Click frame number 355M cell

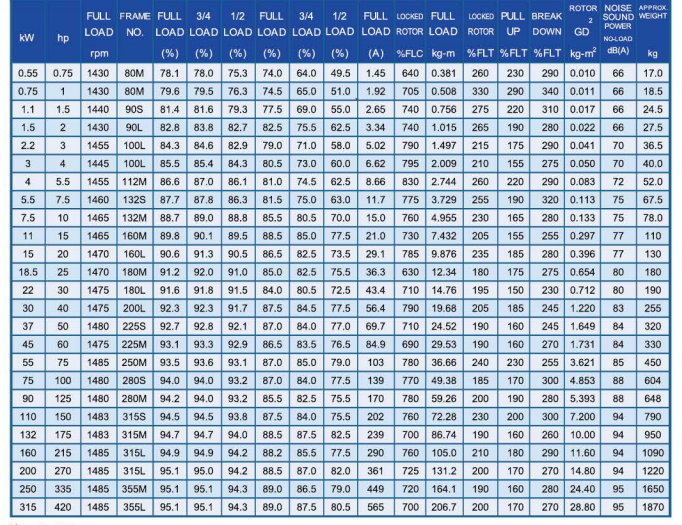click(134, 489)
